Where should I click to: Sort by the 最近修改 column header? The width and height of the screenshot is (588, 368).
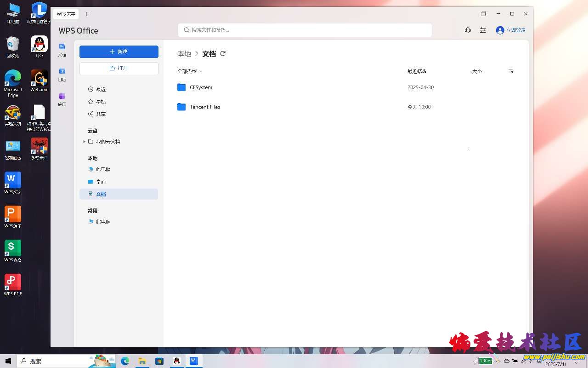point(417,71)
